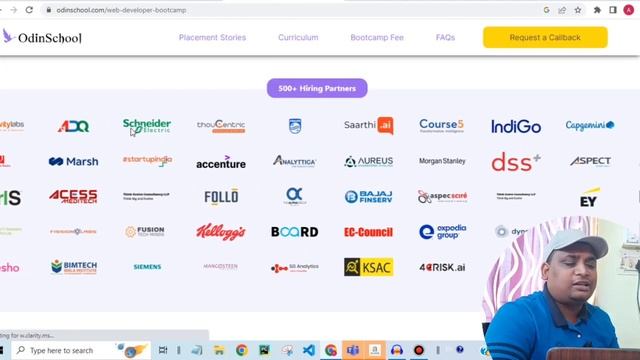Click the aspecscire logo

[x=442, y=197]
